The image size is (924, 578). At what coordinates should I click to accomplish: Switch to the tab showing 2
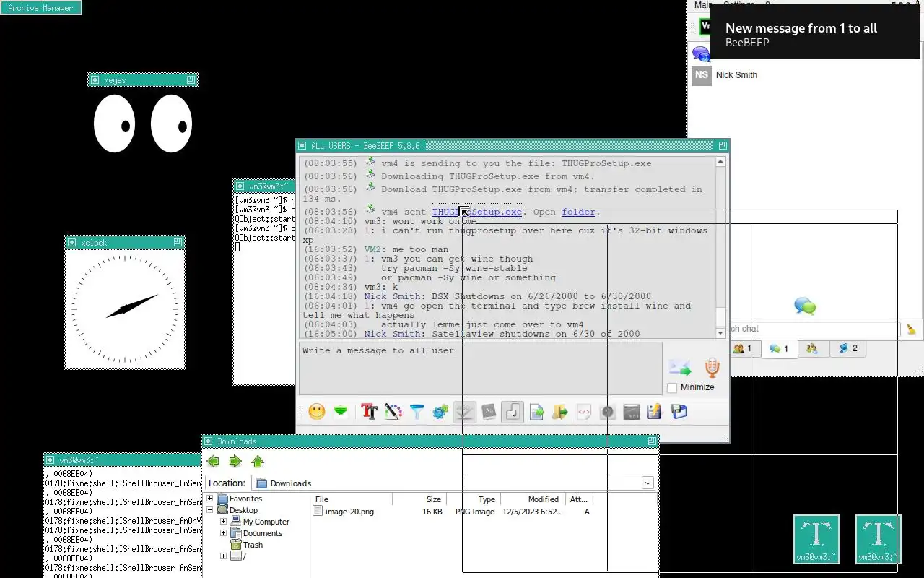click(x=848, y=349)
